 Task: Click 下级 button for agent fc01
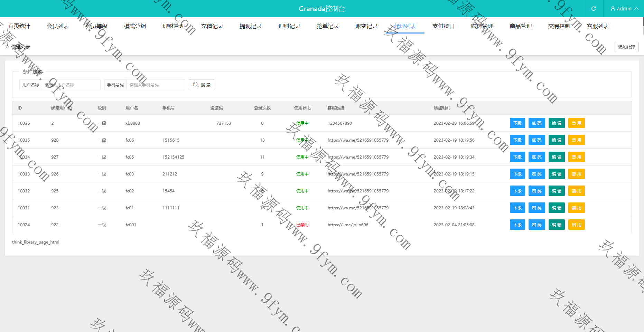click(517, 208)
